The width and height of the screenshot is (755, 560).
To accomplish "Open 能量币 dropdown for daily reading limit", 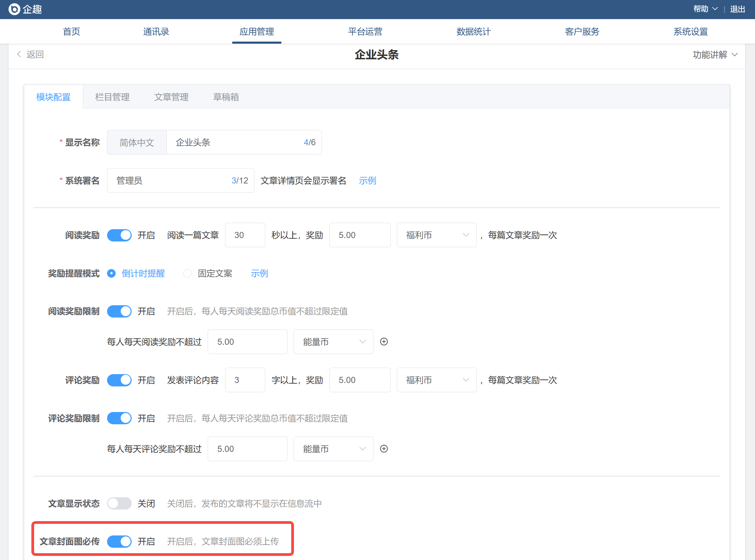I will [333, 342].
